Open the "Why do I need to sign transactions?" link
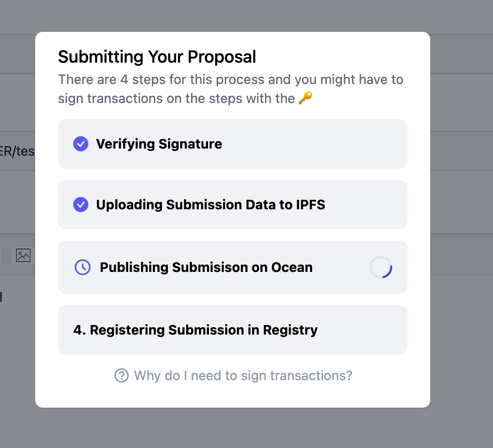This screenshot has height=448, width=493. 243,376
